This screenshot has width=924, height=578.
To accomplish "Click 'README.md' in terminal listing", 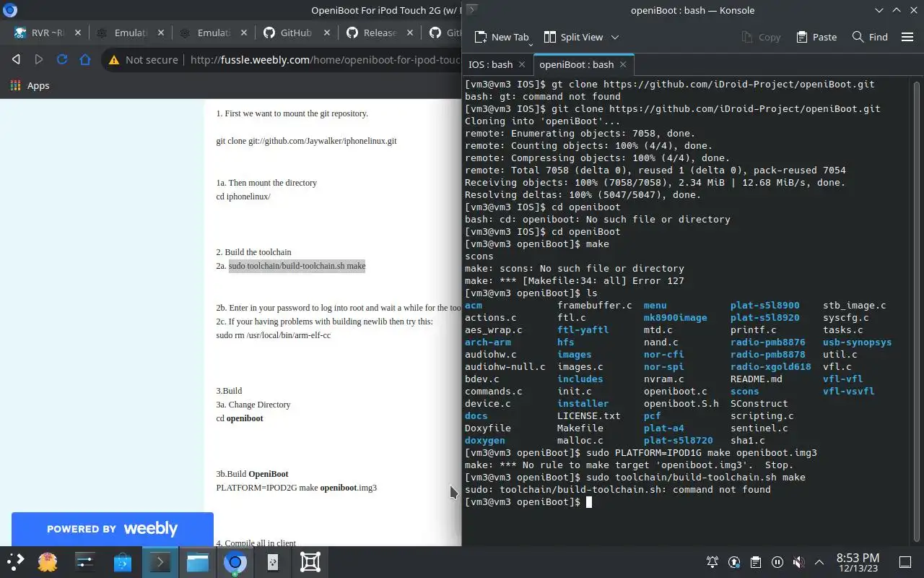I will click(x=756, y=379).
